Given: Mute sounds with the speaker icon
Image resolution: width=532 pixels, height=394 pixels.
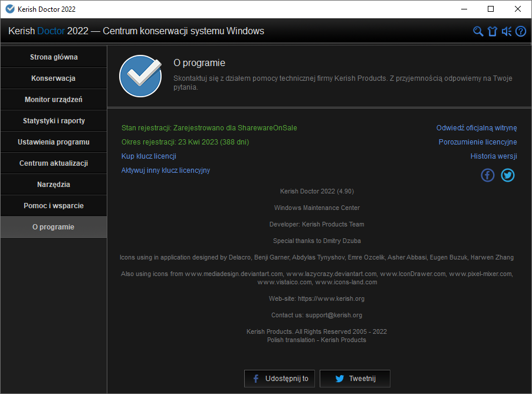Looking at the screenshot, I should tap(507, 31).
